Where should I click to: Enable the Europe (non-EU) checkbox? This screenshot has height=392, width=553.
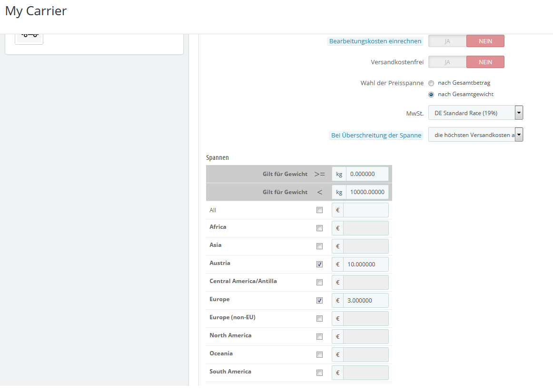coord(319,318)
